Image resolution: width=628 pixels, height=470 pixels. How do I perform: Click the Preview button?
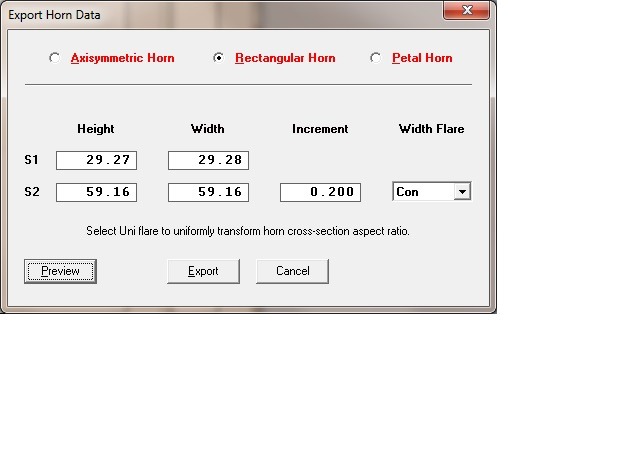point(60,271)
